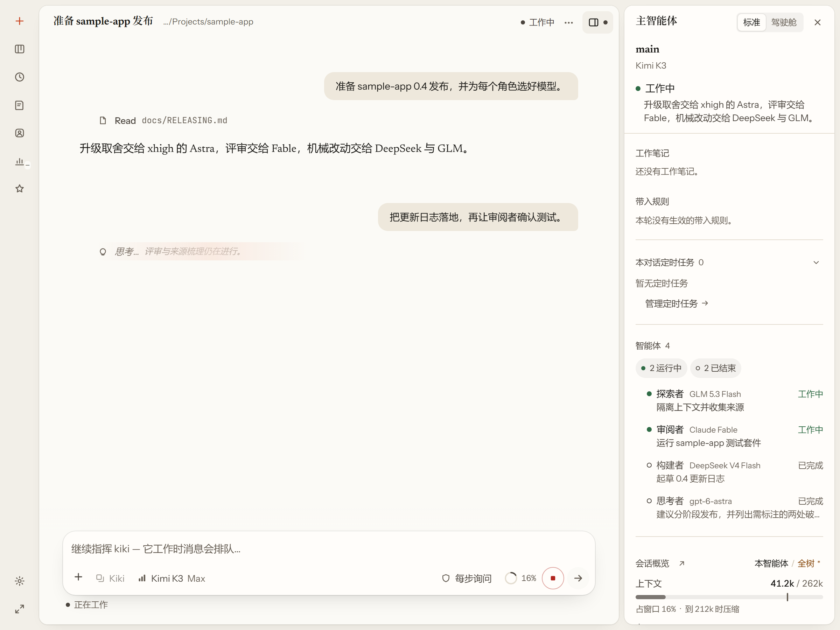The image size is (840, 630).
Task: Close the 主智能体 panel
Action: tap(817, 22)
